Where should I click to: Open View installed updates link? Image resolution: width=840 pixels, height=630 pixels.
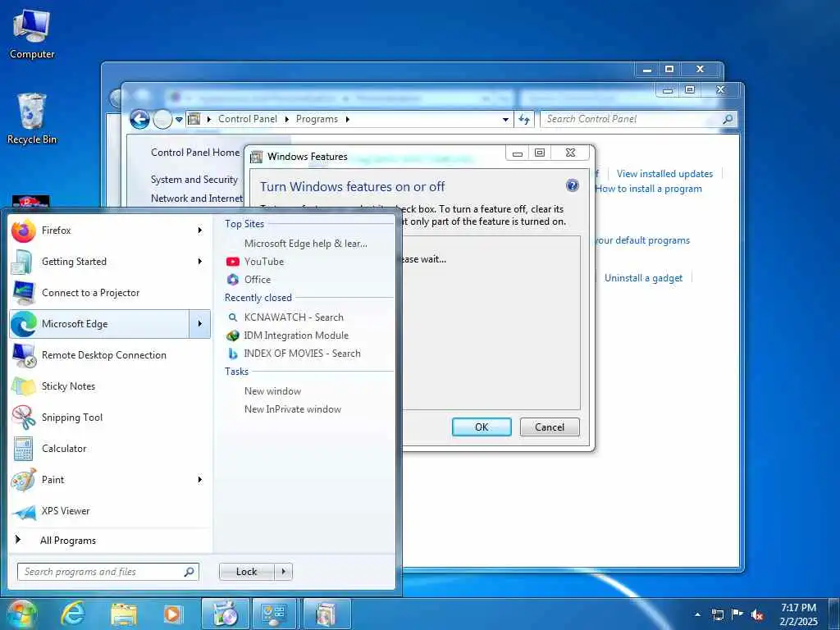click(664, 174)
